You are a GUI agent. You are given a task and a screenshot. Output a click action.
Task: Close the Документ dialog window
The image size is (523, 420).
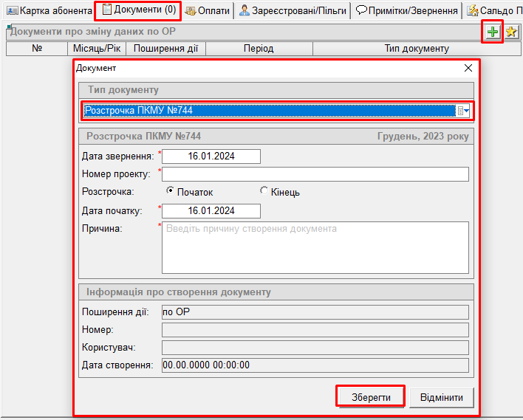pyautogui.click(x=468, y=68)
